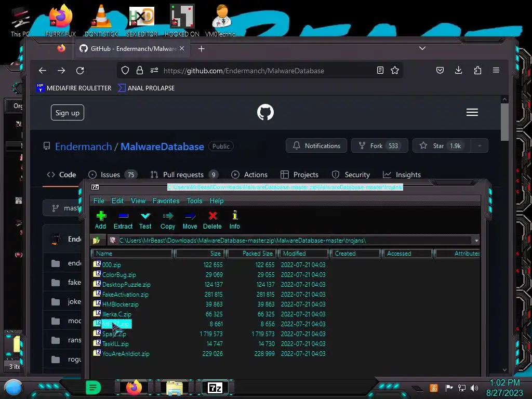This screenshot has height=399, width=532.
Task: Select ColorBug.zip in the archive list
Action: pyautogui.click(x=119, y=274)
